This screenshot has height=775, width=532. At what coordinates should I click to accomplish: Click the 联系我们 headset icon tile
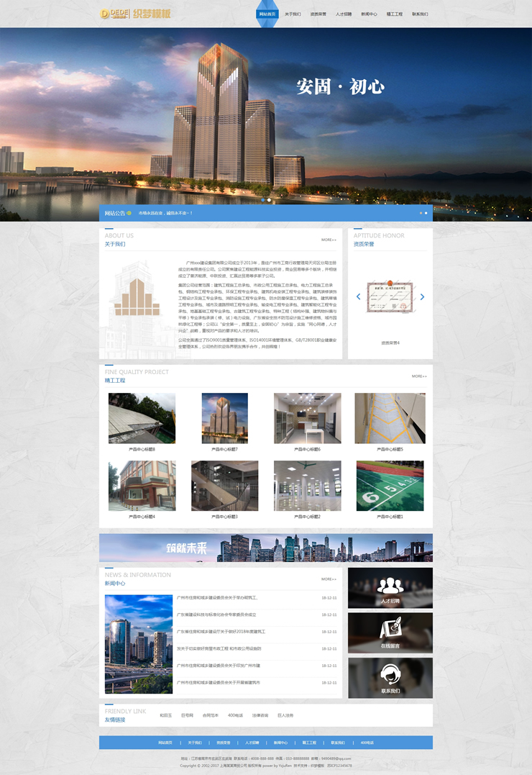390,677
